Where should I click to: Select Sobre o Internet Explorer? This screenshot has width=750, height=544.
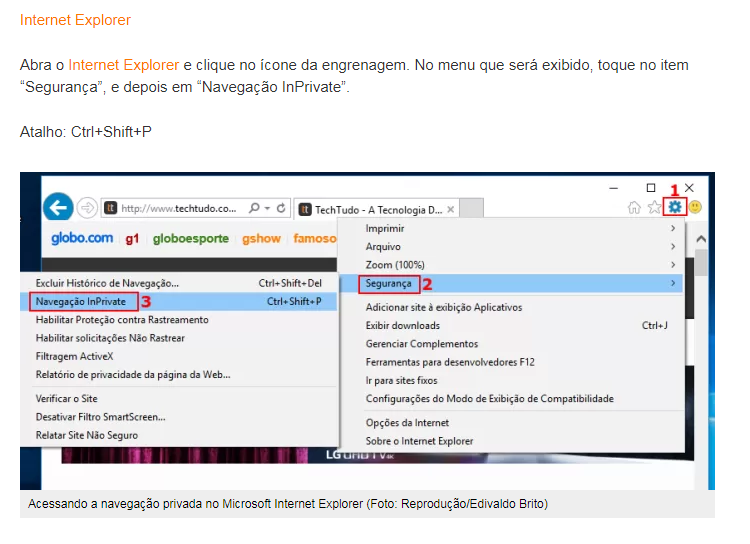point(511,441)
